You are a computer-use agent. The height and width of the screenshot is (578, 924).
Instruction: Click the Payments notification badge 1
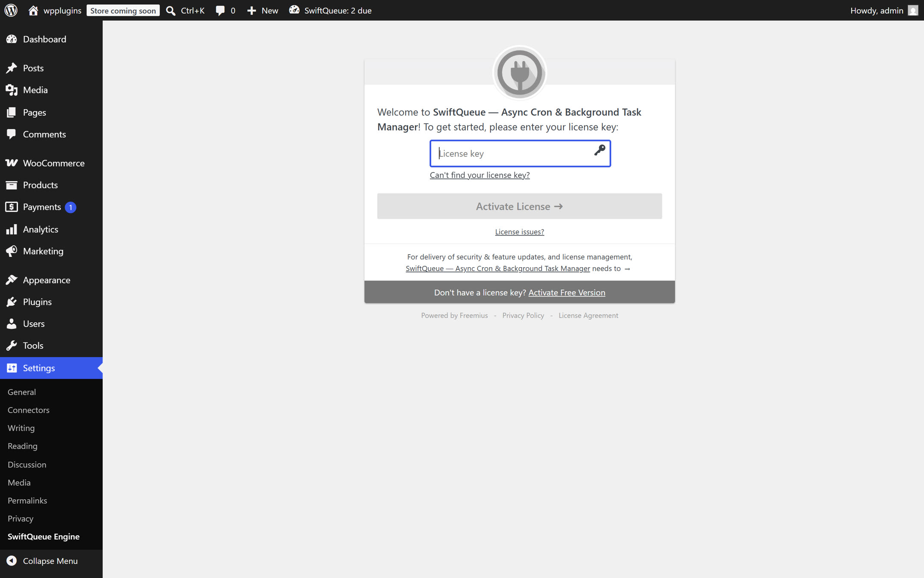71,207
